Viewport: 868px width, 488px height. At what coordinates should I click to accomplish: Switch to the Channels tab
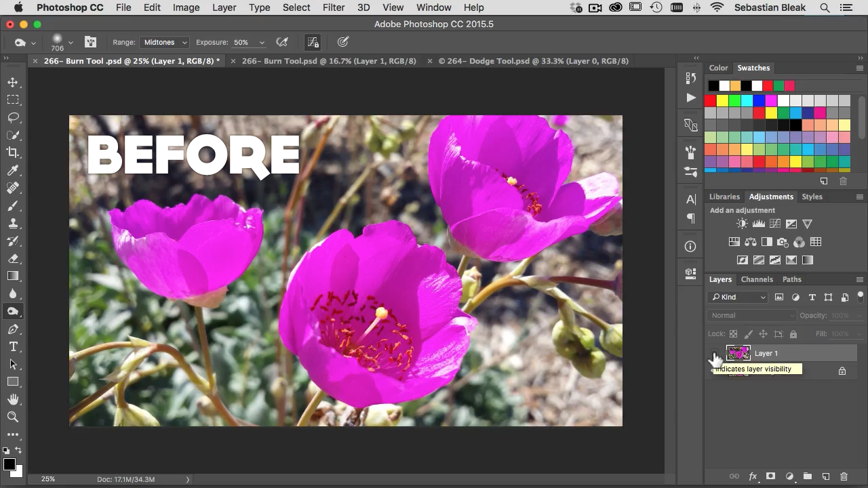(x=757, y=279)
